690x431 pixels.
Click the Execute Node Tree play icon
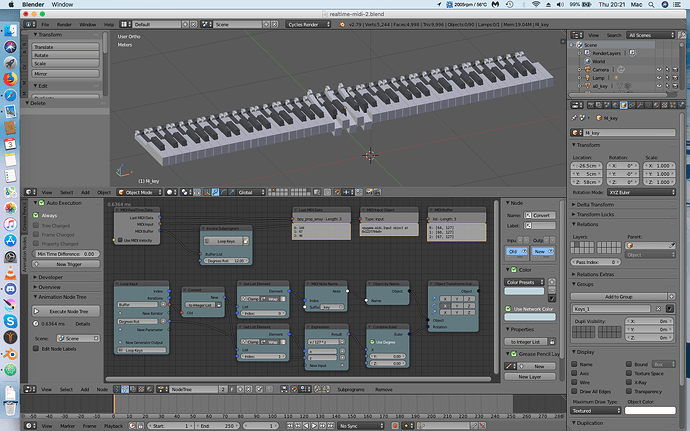(37, 311)
